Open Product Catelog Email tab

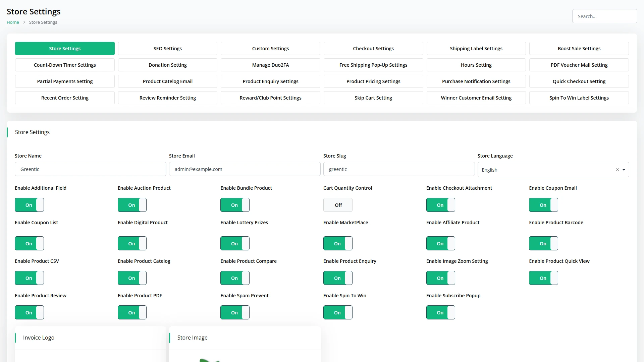point(168,81)
